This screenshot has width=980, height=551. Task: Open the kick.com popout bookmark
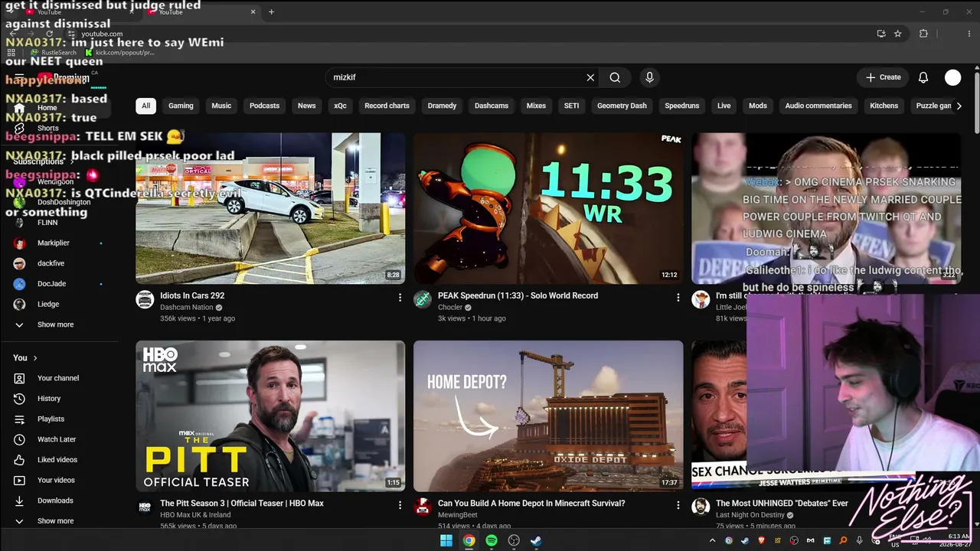pyautogui.click(x=120, y=53)
